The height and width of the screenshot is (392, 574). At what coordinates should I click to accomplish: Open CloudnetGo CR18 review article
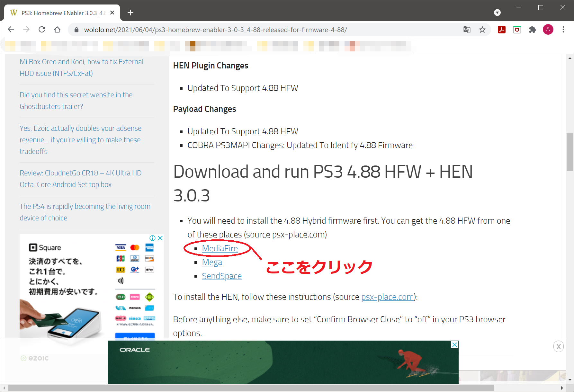(x=81, y=179)
